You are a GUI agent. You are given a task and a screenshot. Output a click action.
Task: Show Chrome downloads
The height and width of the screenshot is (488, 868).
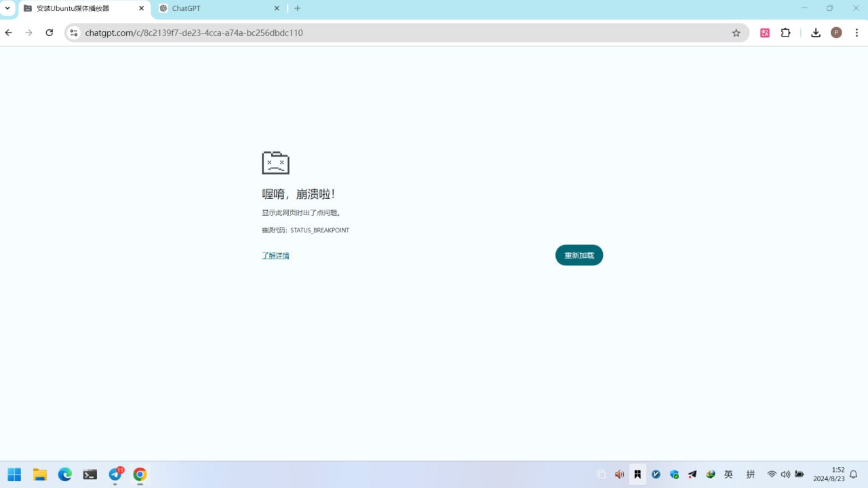(x=816, y=33)
